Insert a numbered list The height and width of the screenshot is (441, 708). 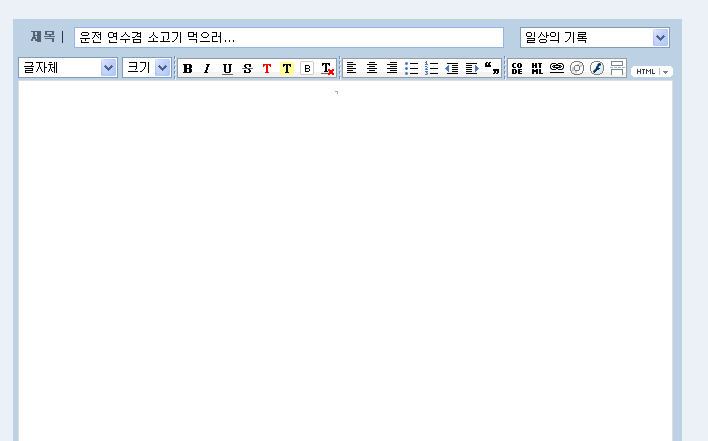[432, 68]
